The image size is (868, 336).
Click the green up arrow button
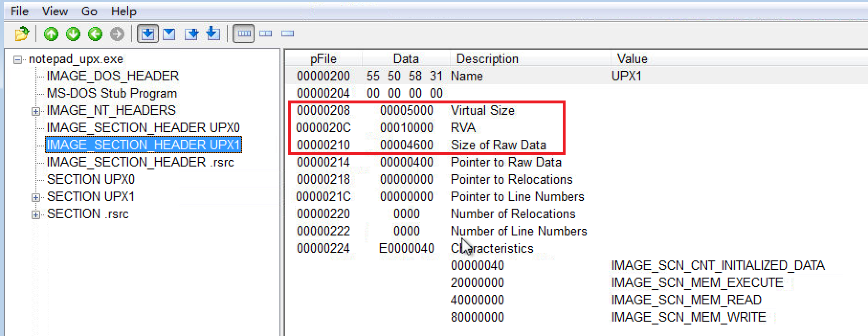point(51,34)
